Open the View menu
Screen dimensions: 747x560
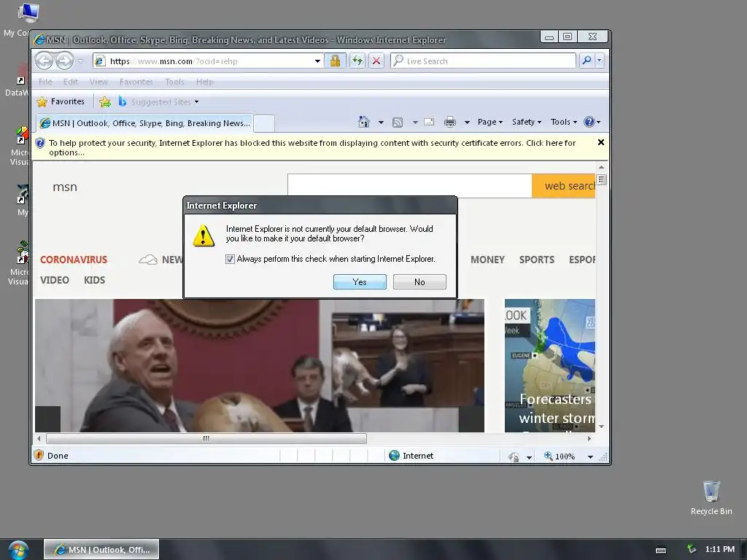(98, 82)
